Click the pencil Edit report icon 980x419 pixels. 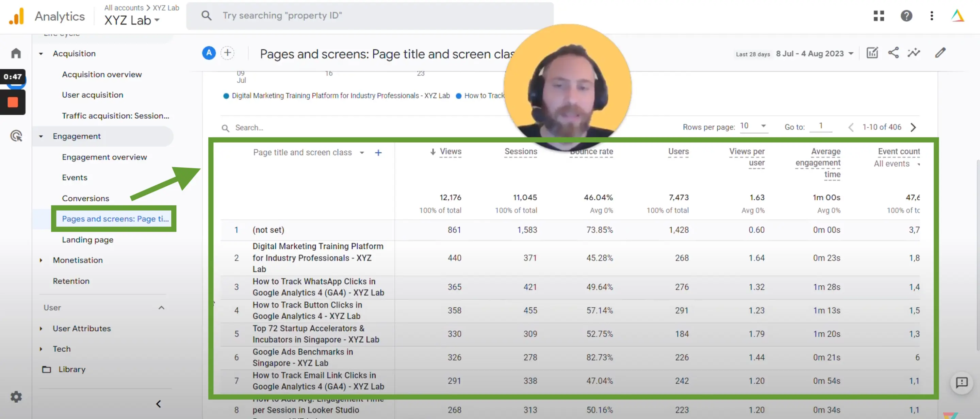tap(940, 53)
